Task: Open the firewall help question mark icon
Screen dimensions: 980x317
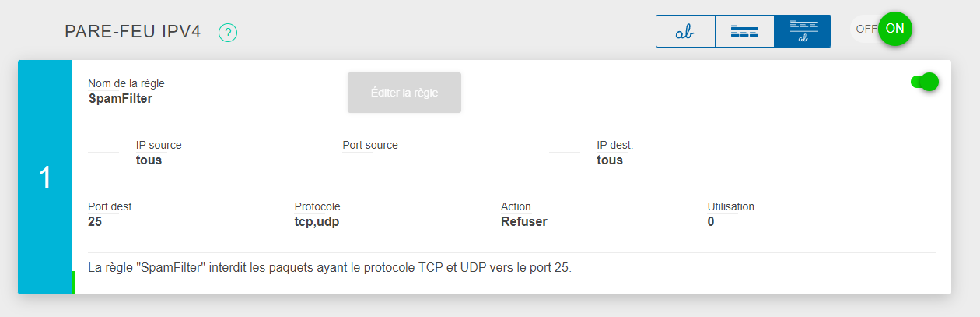Action: pyautogui.click(x=228, y=33)
